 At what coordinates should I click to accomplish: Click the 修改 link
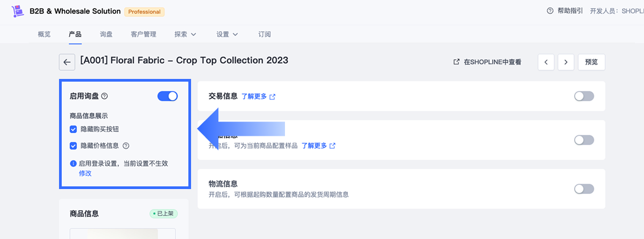tap(85, 173)
